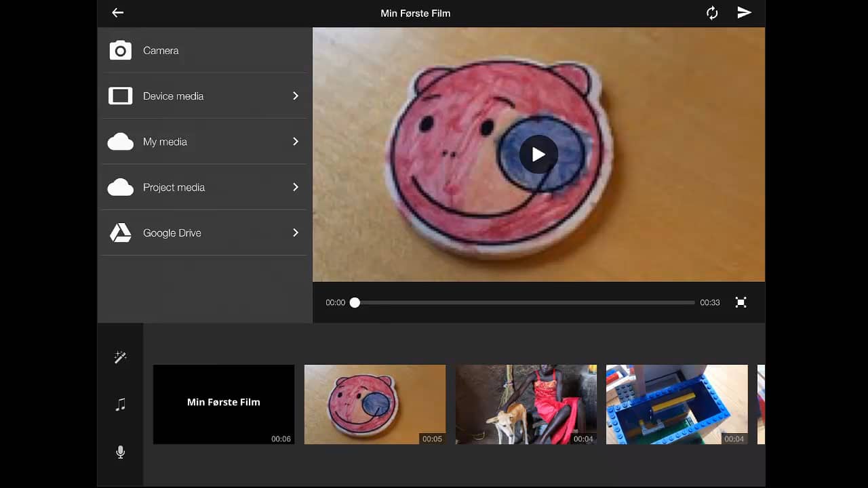The height and width of the screenshot is (488, 868).
Task: Click the 00:05 pig clip duration
Action: coord(432,439)
